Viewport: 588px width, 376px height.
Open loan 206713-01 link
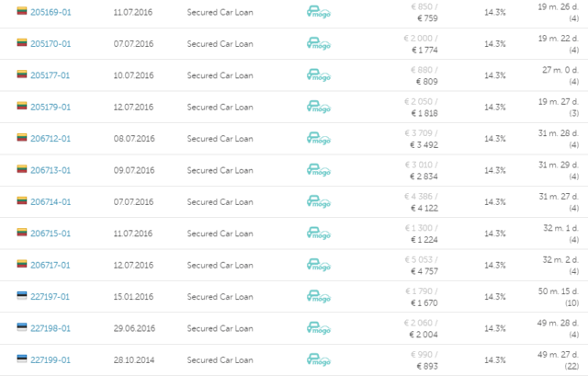point(51,170)
